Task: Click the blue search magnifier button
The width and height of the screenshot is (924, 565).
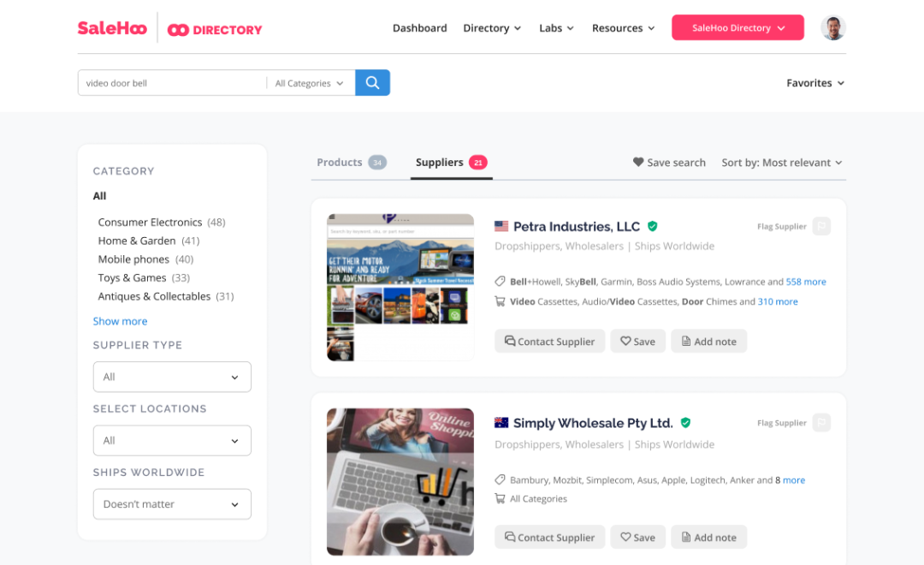Action: pyautogui.click(x=372, y=83)
